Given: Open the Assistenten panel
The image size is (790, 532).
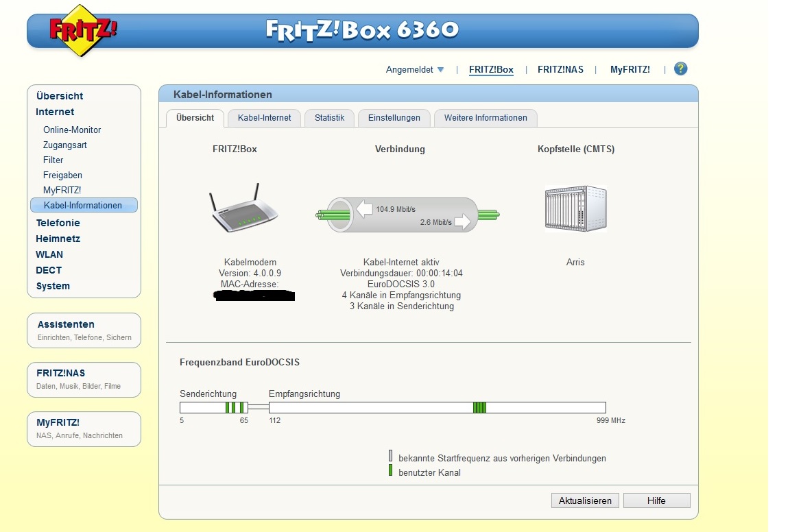Looking at the screenshot, I should click(x=84, y=330).
